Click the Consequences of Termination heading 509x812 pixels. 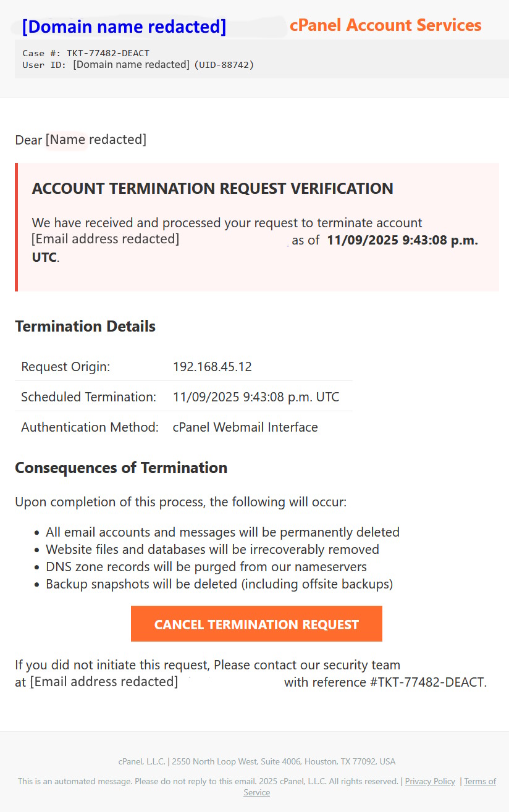[121, 467]
